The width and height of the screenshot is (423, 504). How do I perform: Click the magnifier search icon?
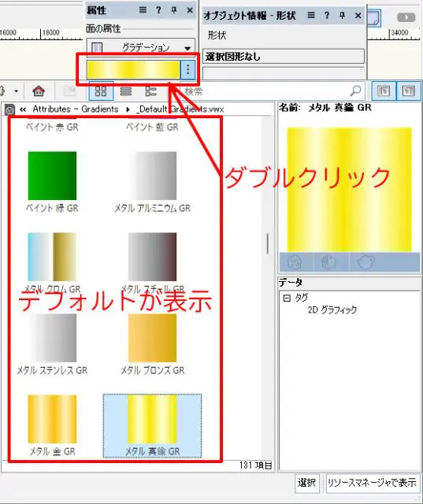coord(355,91)
